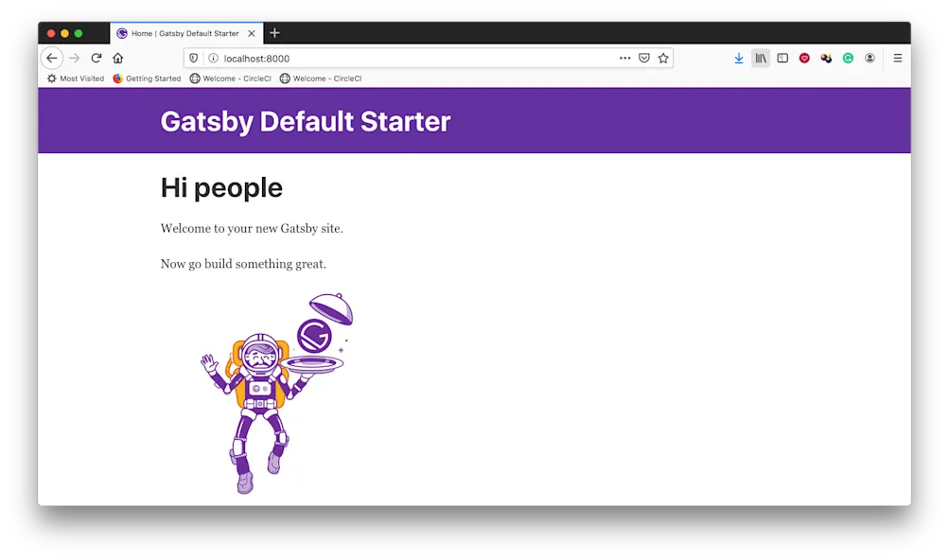Click the tracking protection shield icon

click(194, 58)
